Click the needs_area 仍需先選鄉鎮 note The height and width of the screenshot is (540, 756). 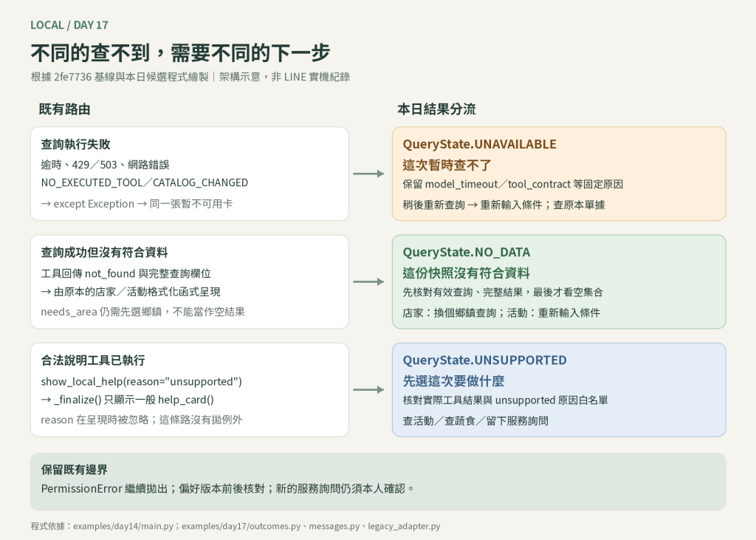point(142,312)
